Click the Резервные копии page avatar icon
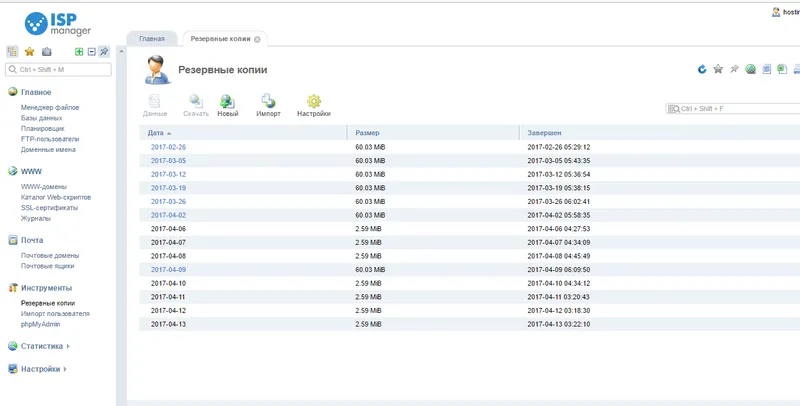Image resolution: width=800 pixels, height=406 pixels. pos(157,69)
